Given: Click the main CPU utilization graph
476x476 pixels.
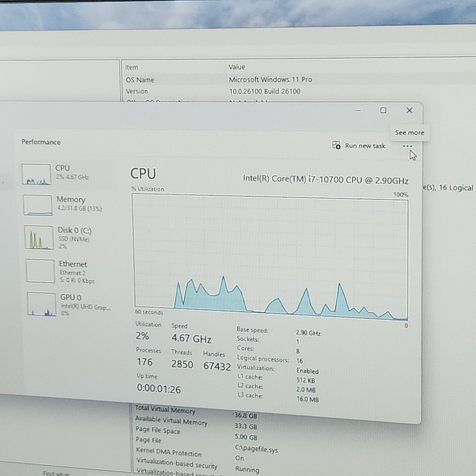Looking at the screenshot, I should click(x=271, y=257).
